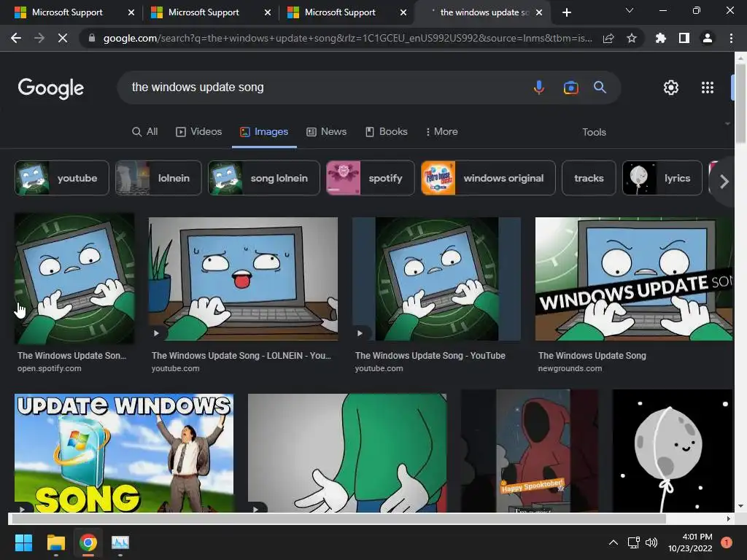The image size is (747, 560).
Task: Filter images by windows original chip
Action: click(488, 178)
